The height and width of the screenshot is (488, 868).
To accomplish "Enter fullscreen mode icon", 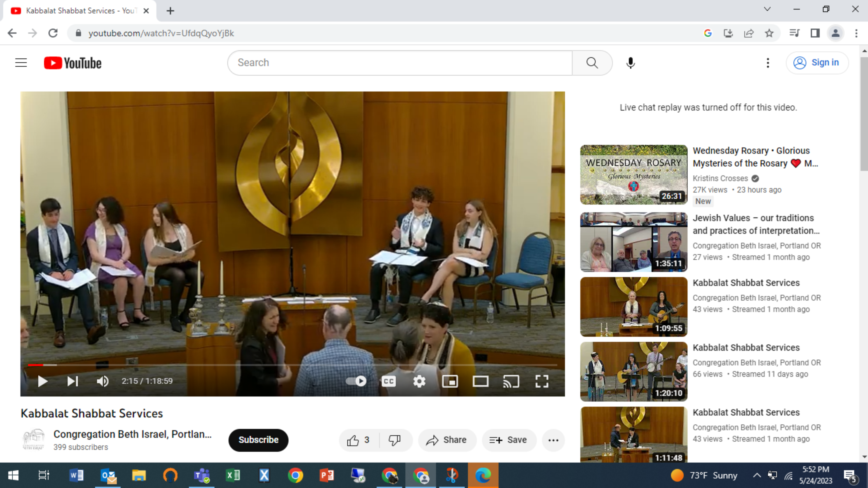I will click(x=542, y=381).
